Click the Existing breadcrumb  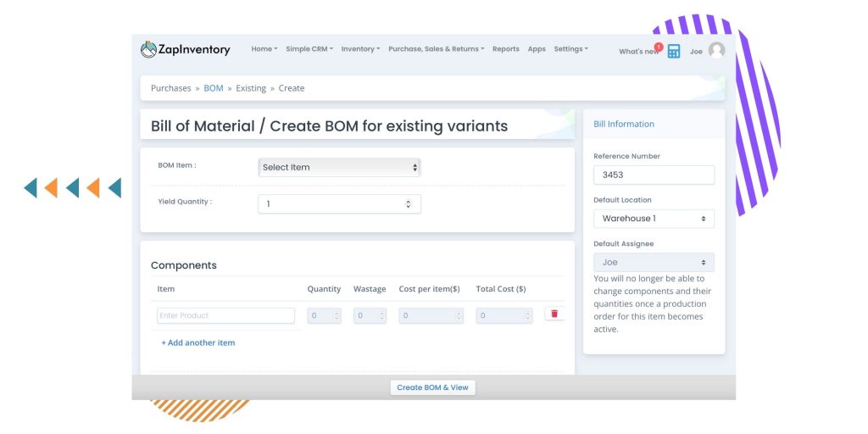pyautogui.click(x=251, y=88)
